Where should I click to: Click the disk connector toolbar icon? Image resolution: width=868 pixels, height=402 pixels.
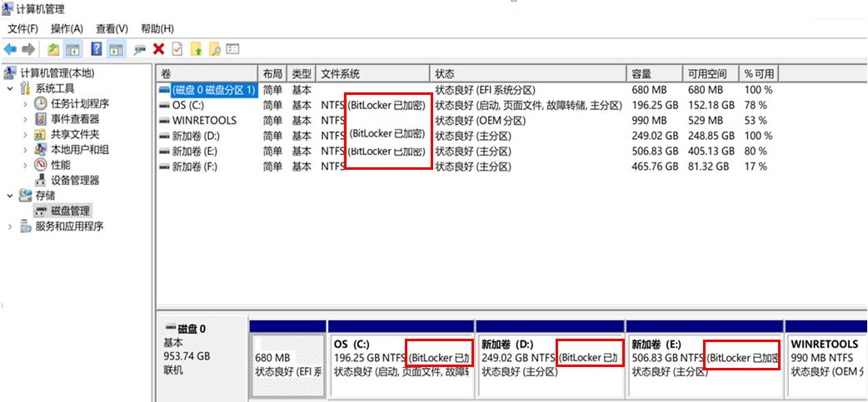tap(139, 49)
